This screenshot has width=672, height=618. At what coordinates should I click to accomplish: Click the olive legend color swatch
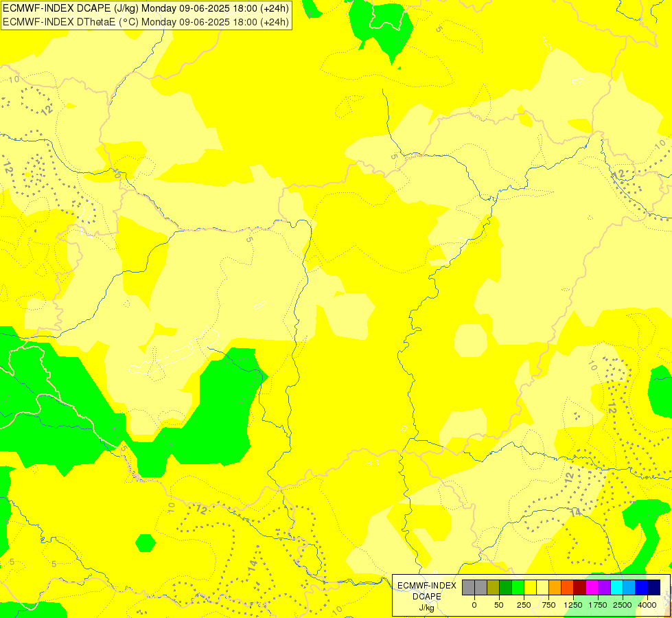click(x=494, y=588)
